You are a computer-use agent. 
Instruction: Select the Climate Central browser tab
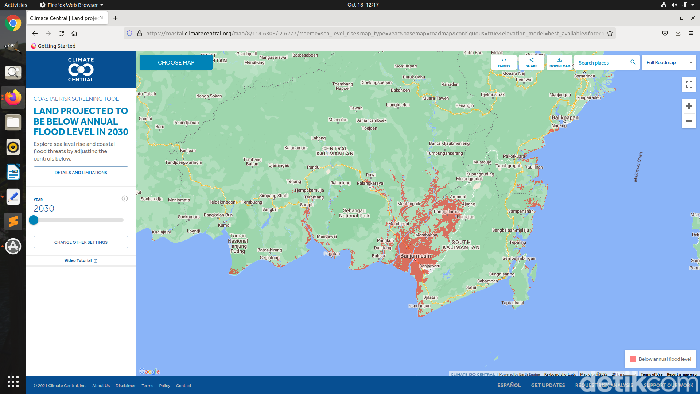click(x=67, y=18)
